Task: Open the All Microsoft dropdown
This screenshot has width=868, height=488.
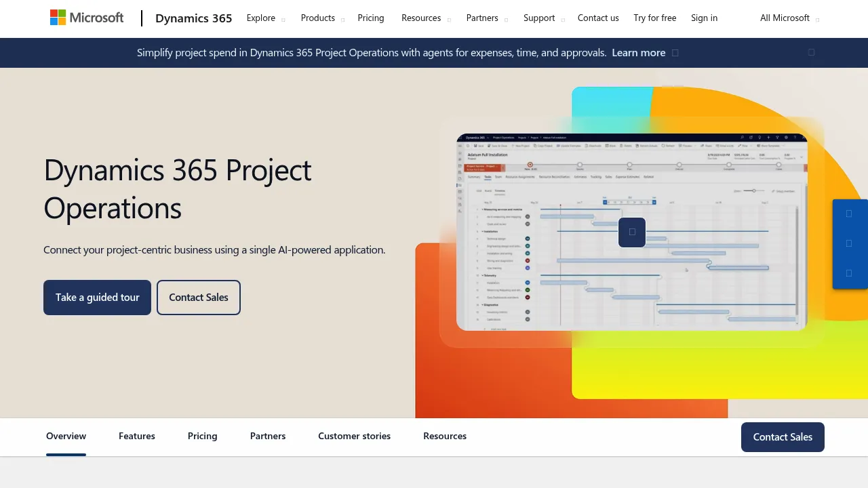Action: 789,18
